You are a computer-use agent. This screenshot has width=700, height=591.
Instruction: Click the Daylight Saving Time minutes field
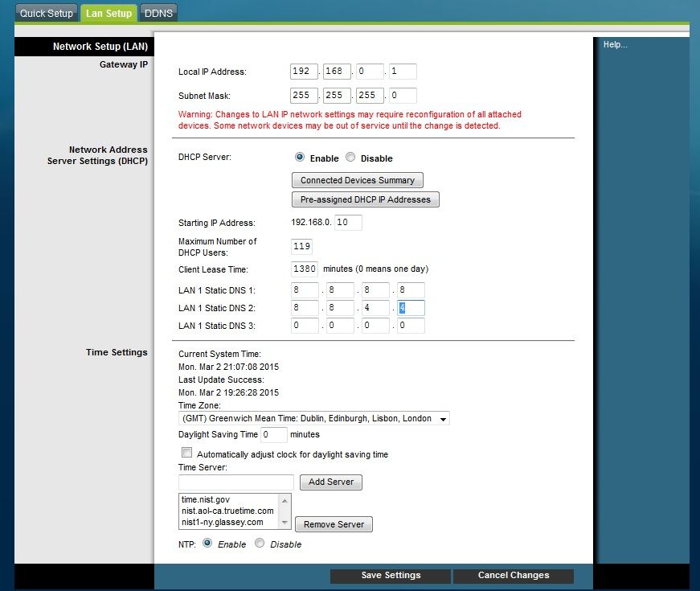click(x=274, y=435)
